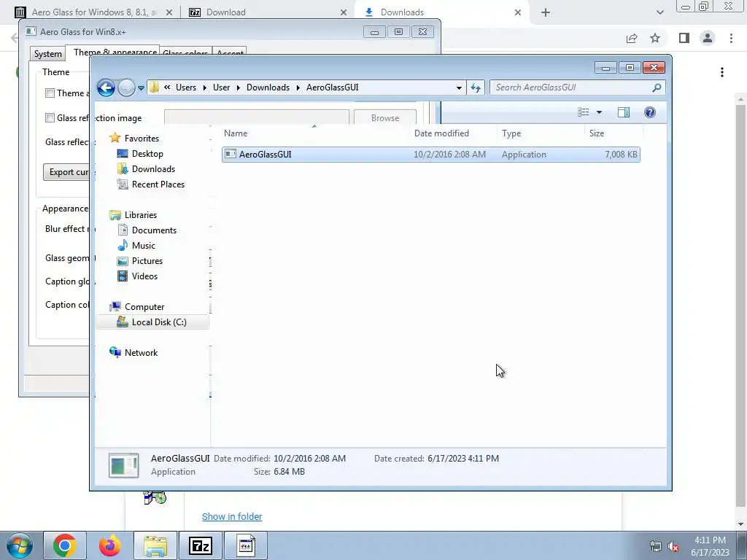Open Chrome side panel icon
This screenshot has width=747, height=560.
[x=684, y=38]
